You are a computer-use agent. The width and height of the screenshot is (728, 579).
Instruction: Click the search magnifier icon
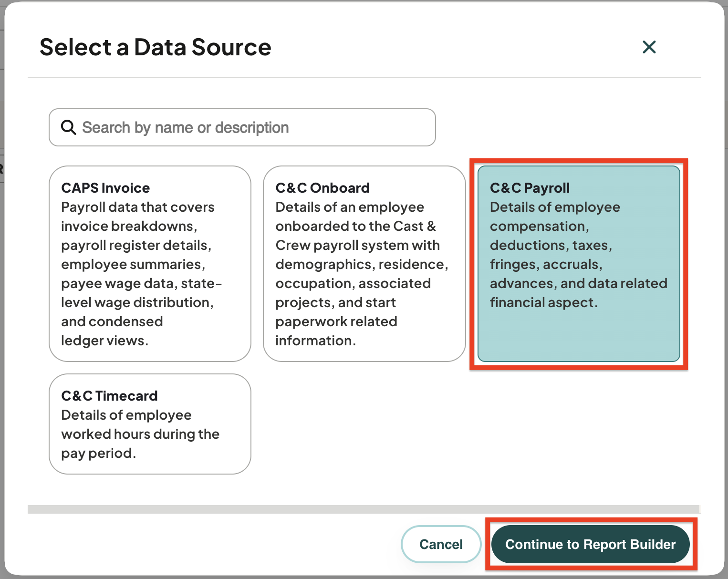coord(68,127)
